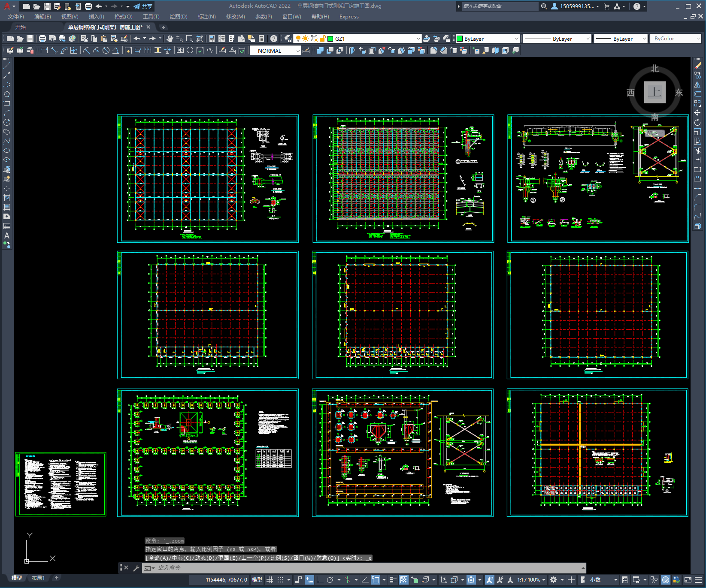Click the Erase tool in modify toolbar
This screenshot has width=706, height=588.
[x=697, y=66]
